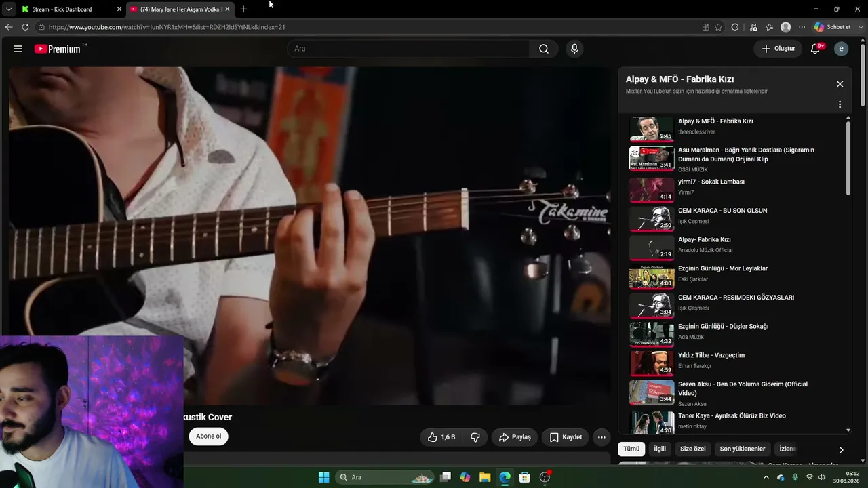Open yirmi7 - Sokak Lambası video title

pos(711,182)
